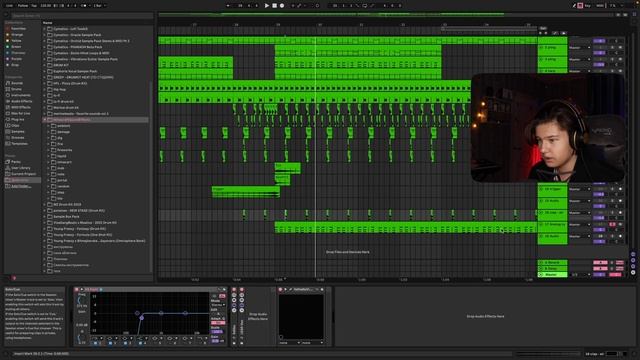
Task: Click the Follow arrow button in transport
Action: tap(228, 6)
